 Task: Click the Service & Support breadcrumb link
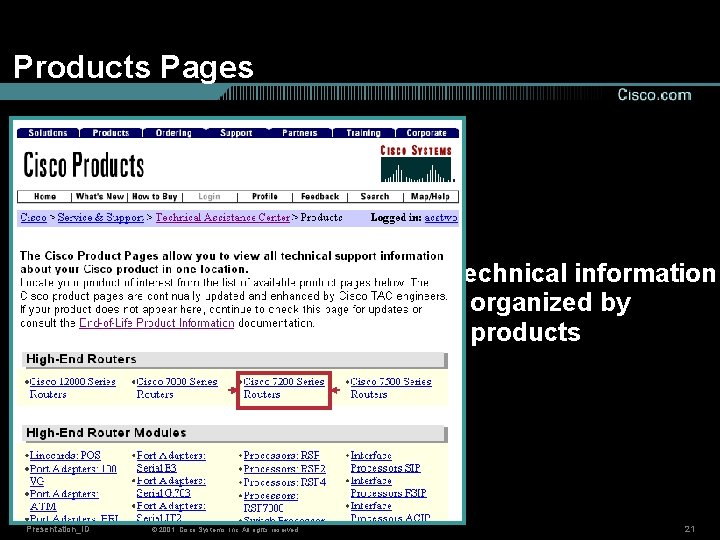[101, 217]
